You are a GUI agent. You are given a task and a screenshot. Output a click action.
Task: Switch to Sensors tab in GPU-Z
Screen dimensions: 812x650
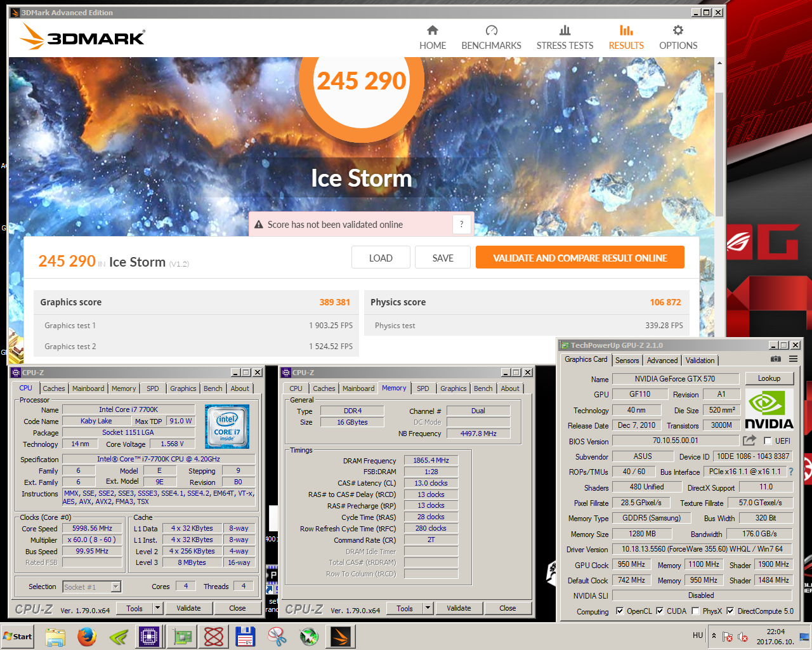[627, 360]
